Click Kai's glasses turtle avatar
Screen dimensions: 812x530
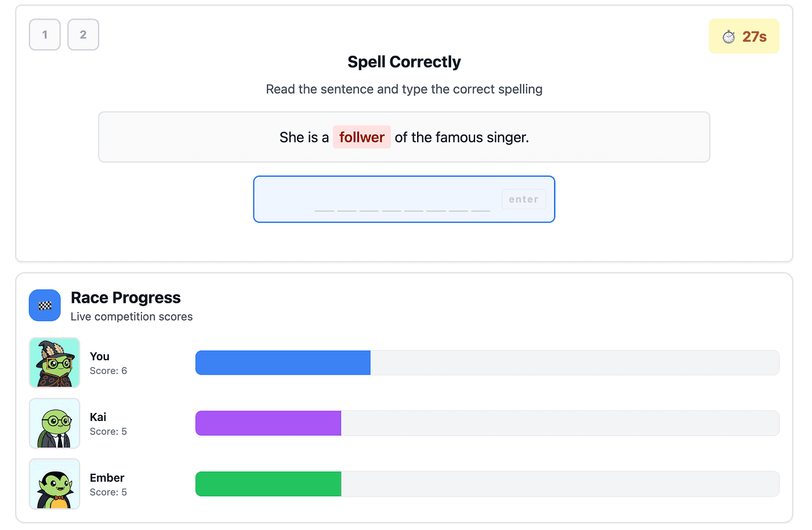55,423
